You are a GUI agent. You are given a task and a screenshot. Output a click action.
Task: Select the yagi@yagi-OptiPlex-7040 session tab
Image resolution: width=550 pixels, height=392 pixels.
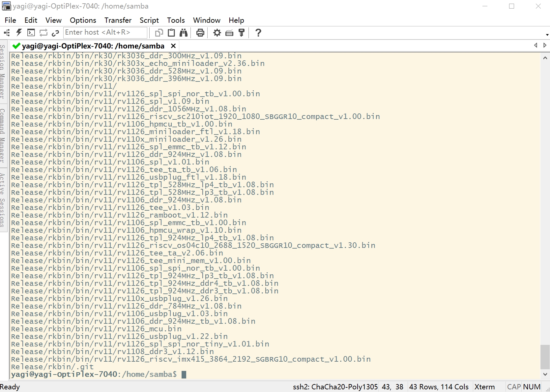(x=93, y=46)
